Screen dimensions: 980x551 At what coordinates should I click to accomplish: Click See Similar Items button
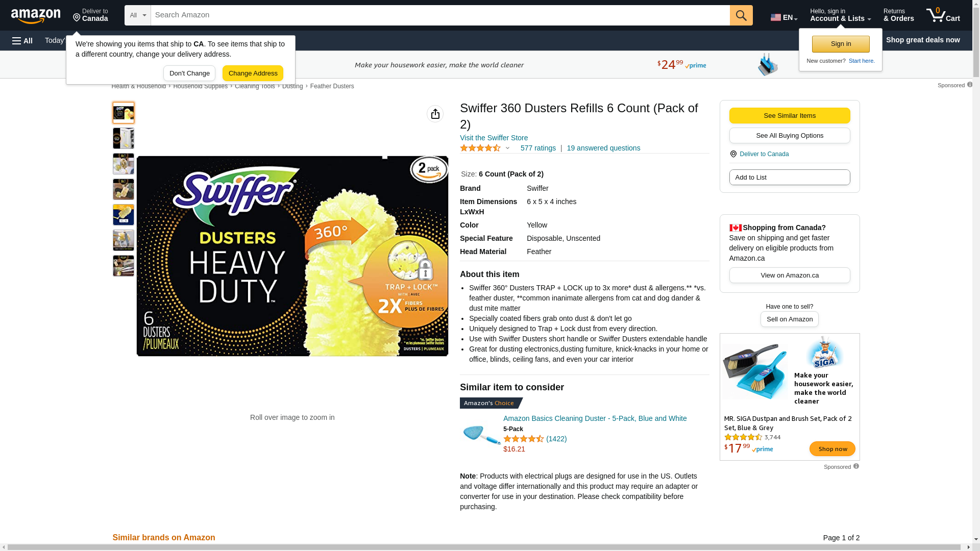(x=790, y=116)
